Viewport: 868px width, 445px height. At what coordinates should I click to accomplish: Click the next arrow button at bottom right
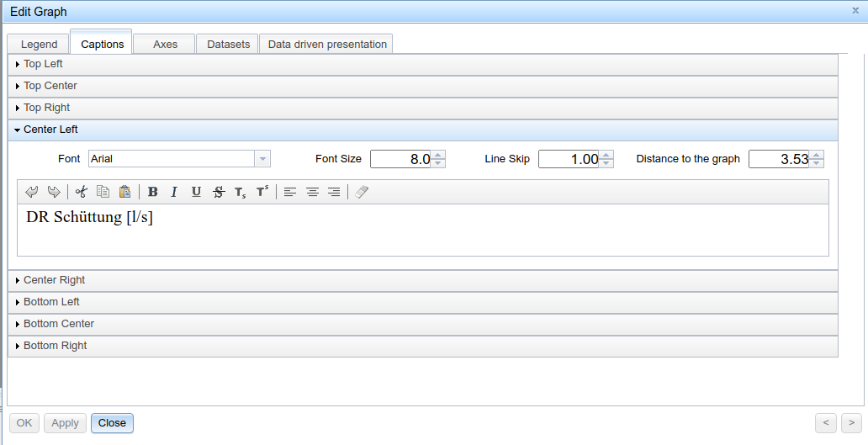pyautogui.click(x=851, y=422)
